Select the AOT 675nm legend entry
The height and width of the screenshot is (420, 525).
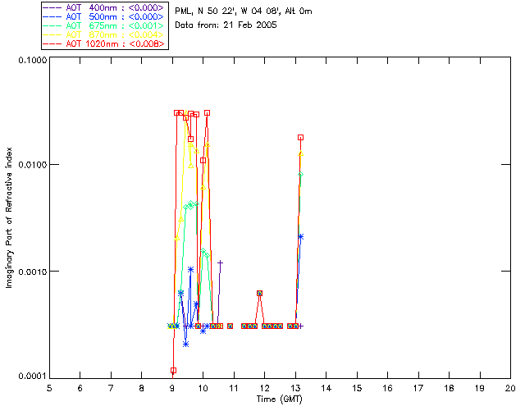(x=105, y=25)
